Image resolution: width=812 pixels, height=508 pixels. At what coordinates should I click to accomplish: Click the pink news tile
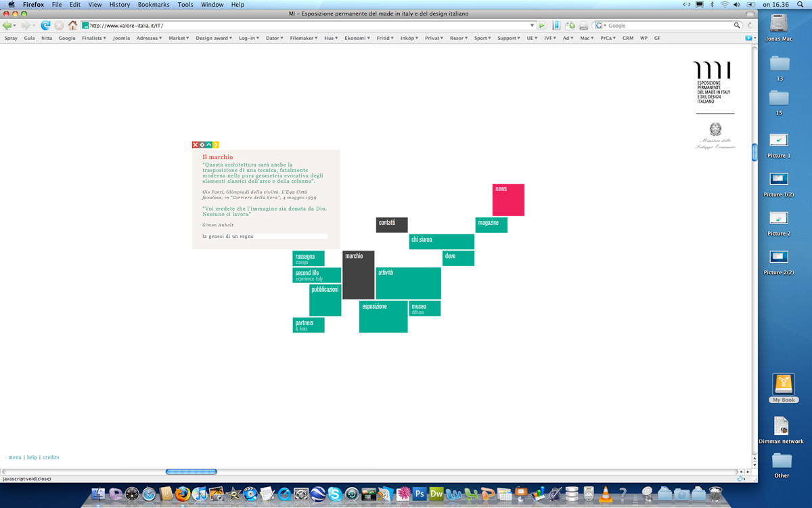508,200
